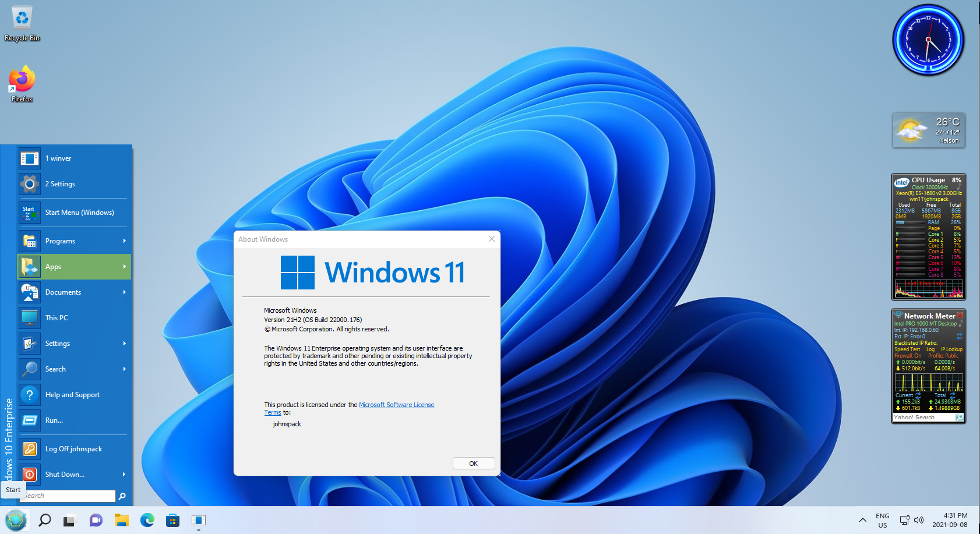The image size is (980, 534).
Task: Click 'johnspack' licensee name in dialog
Action: pyautogui.click(x=287, y=424)
